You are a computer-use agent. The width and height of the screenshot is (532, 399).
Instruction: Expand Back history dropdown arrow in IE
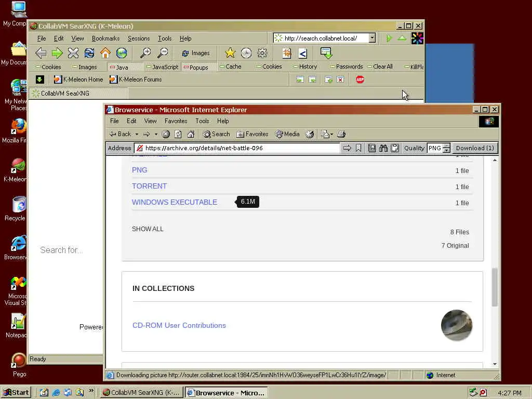(x=137, y=135)
